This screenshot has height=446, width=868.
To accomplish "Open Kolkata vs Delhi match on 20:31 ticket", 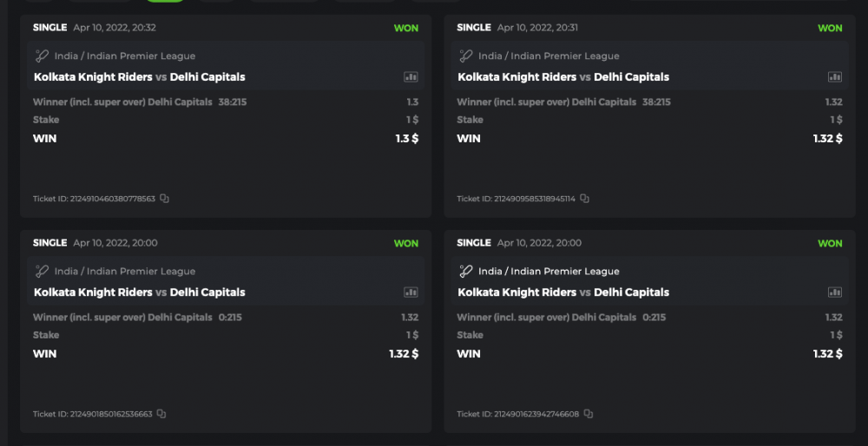I will point(562,77).
